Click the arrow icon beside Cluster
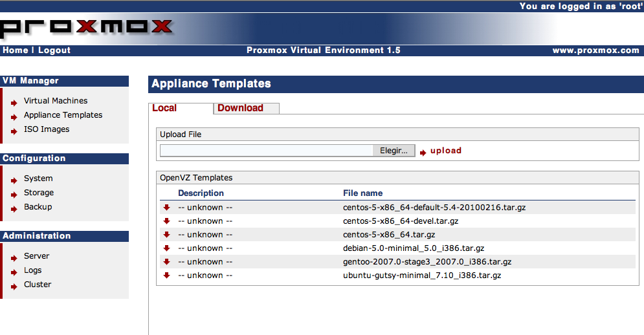The width and height of the screenshot is (644, 335). click(x=14, y=286)
